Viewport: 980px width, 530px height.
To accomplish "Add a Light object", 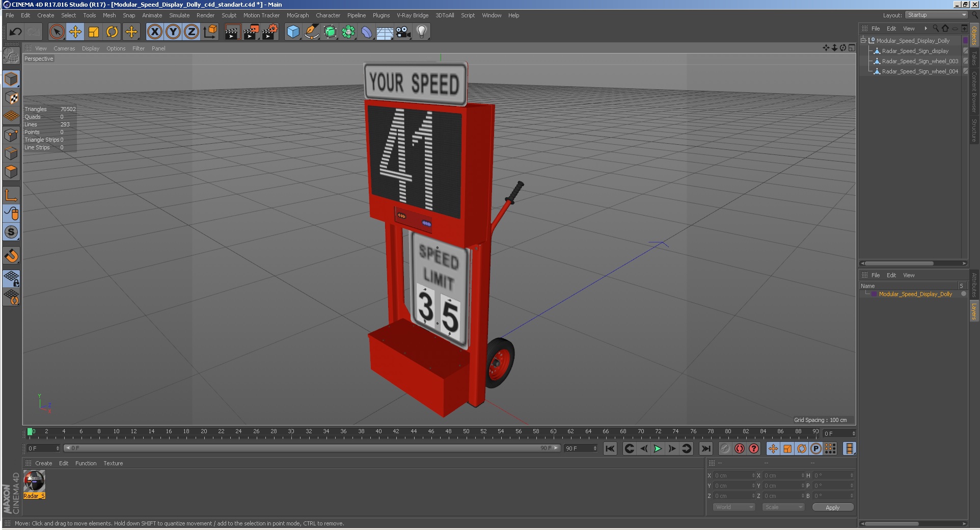I will coord(422,32).
